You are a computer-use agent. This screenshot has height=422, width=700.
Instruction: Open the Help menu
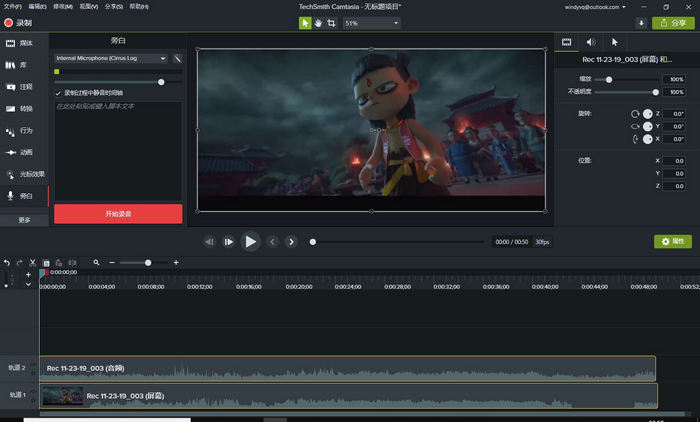(139, 7)
